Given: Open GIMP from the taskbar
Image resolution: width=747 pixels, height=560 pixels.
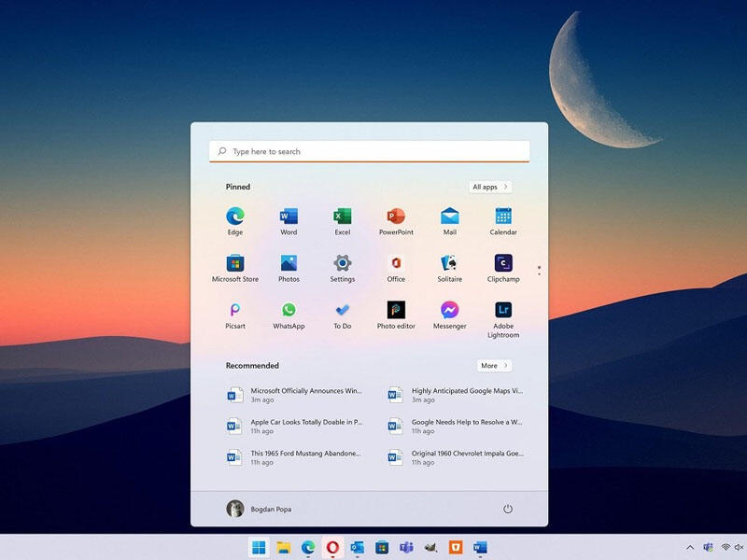Looking at the screenshot, I should [431, 548].
